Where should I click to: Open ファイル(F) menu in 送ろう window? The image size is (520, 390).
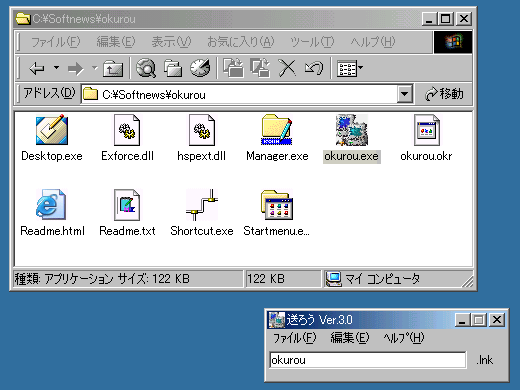coord(294,338)
